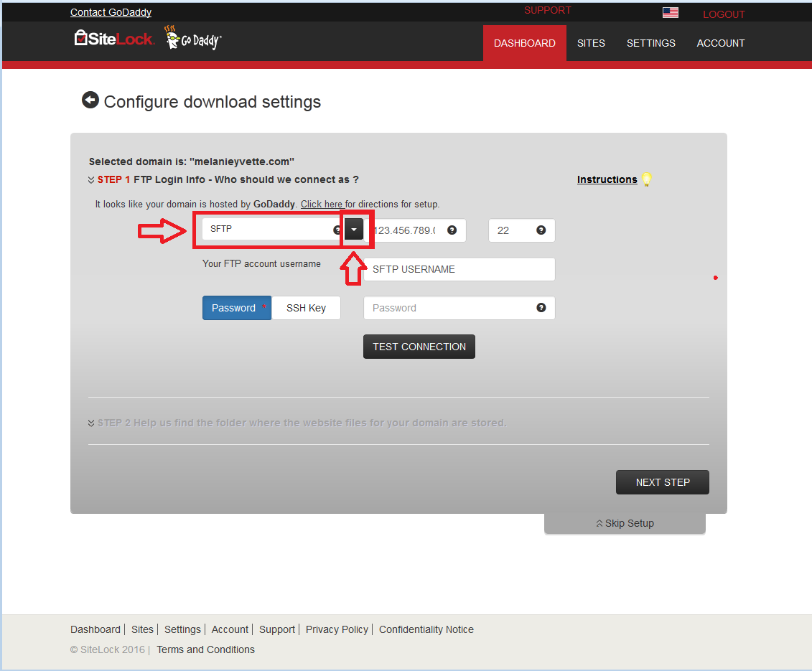Screen dimensions: 812x671
Task: Click the help icon in the port 22 field
Action: click(541, 230)
